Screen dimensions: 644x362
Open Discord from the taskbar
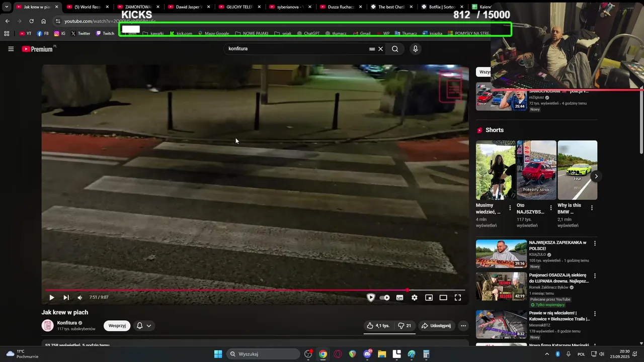367,354
